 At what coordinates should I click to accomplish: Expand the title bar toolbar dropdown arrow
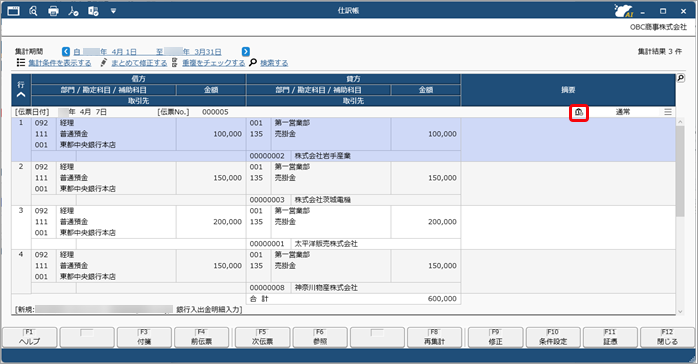pos(113,11)
